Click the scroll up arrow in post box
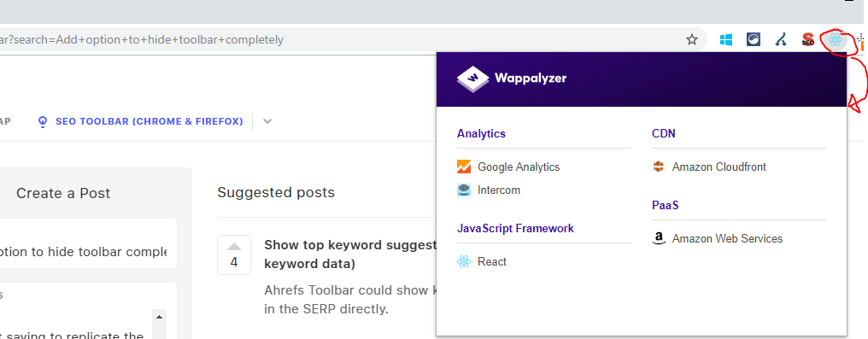This screenshot has width=868, height=339. pyautogui.click(x=160, y=317)
